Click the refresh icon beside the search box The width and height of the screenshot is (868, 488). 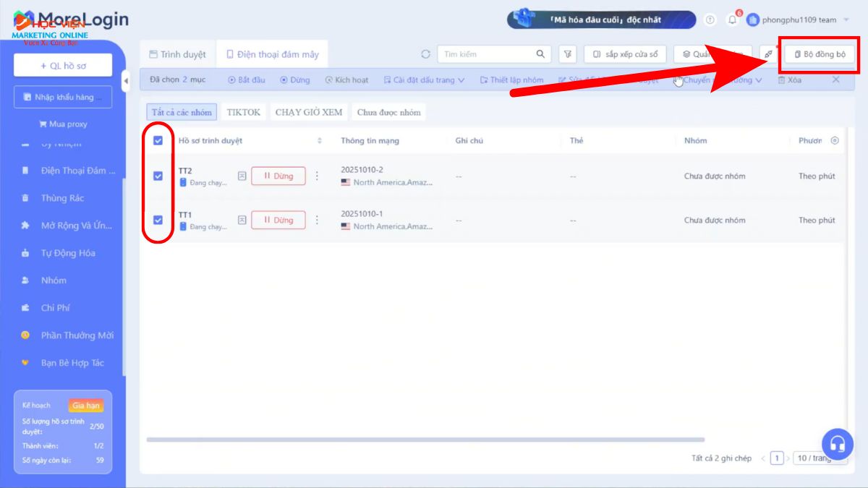click(x=425, y=54)
